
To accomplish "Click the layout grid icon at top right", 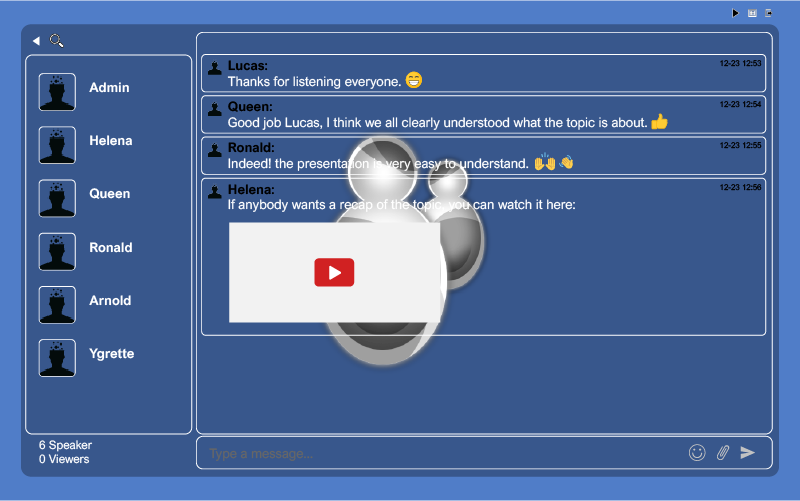I will point(752,13).
